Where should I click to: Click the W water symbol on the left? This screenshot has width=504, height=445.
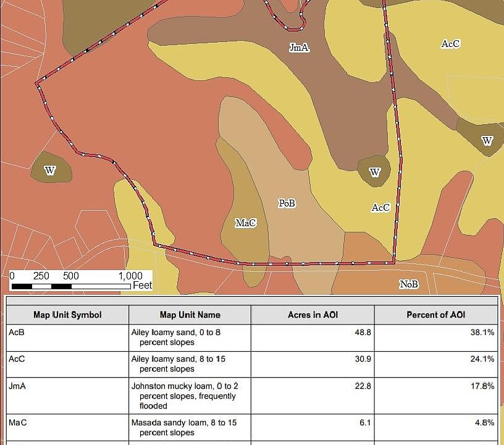(50, 169)
